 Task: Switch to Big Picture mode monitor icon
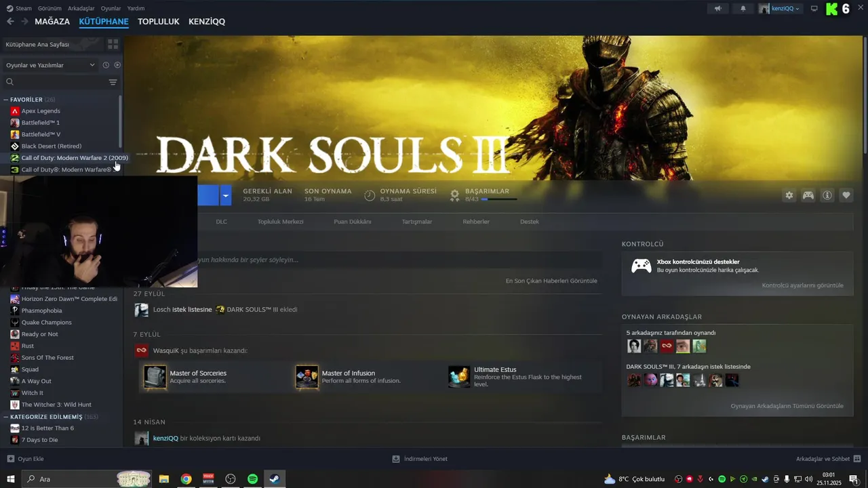pos(814,8)
